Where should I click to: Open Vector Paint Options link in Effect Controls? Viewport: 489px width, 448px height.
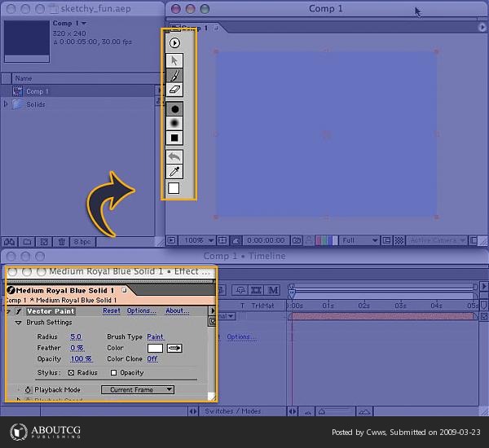click(141, 311)
